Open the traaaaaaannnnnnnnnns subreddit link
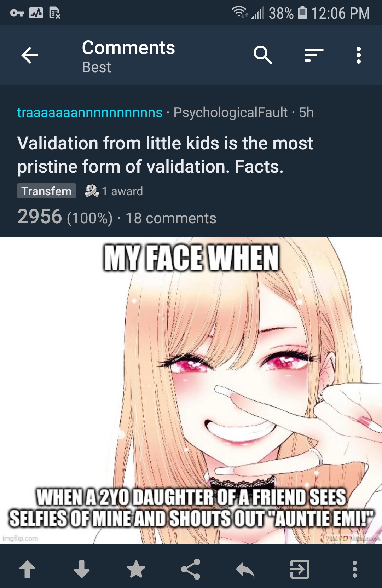The image size is (382, 588). [x=90, y=113]
